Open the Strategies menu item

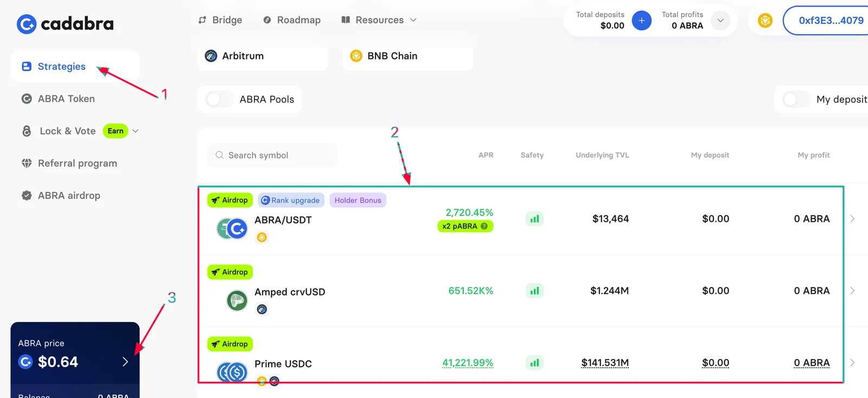[75, 67]
